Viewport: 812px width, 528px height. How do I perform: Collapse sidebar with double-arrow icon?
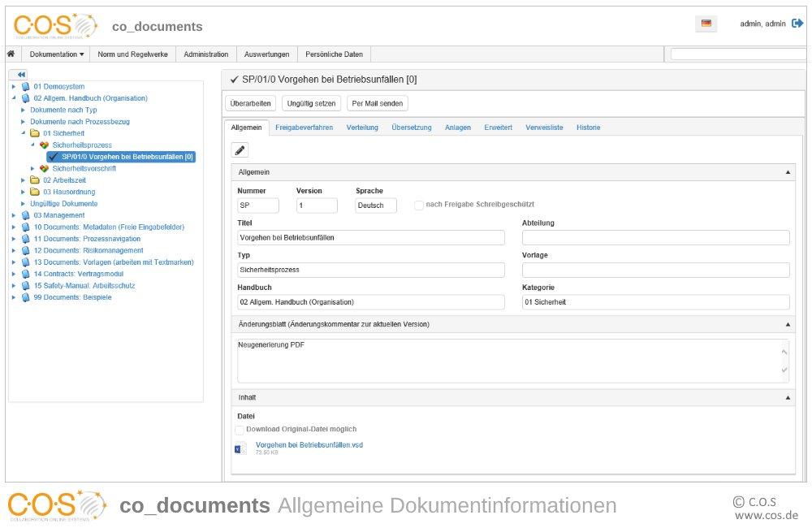point(21,75)
